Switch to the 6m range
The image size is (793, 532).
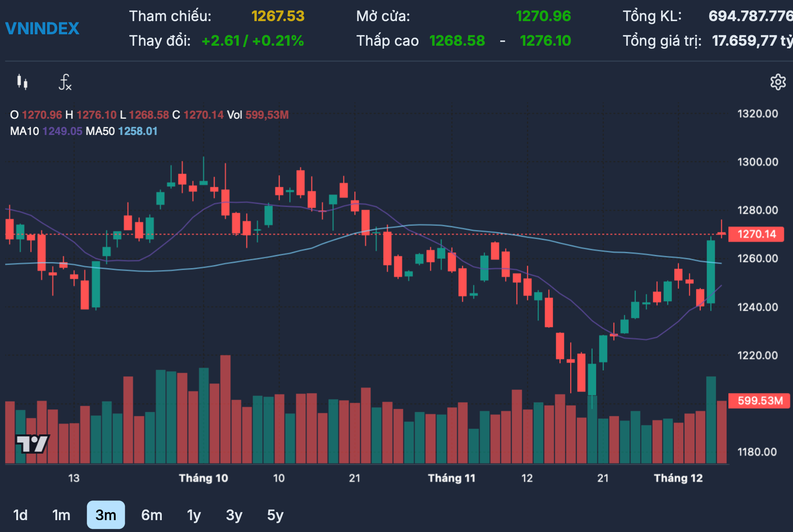pos(152,515)
